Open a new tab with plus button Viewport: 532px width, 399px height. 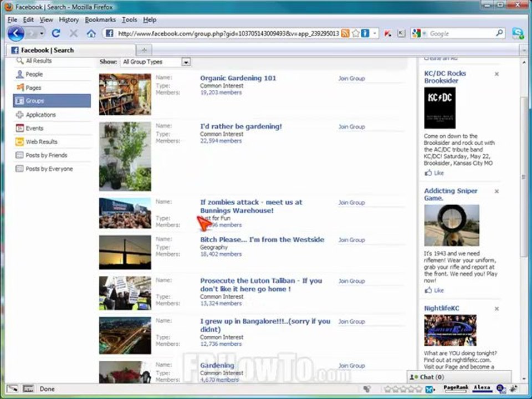pyautogui.click(x=144, y=50)
